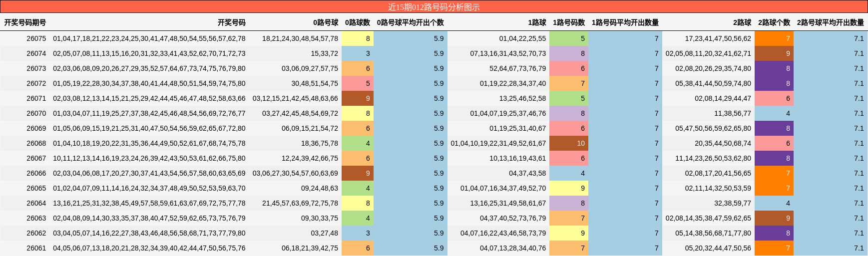
Task: Click the 0路号球 column header
Action: coord(326,22)
